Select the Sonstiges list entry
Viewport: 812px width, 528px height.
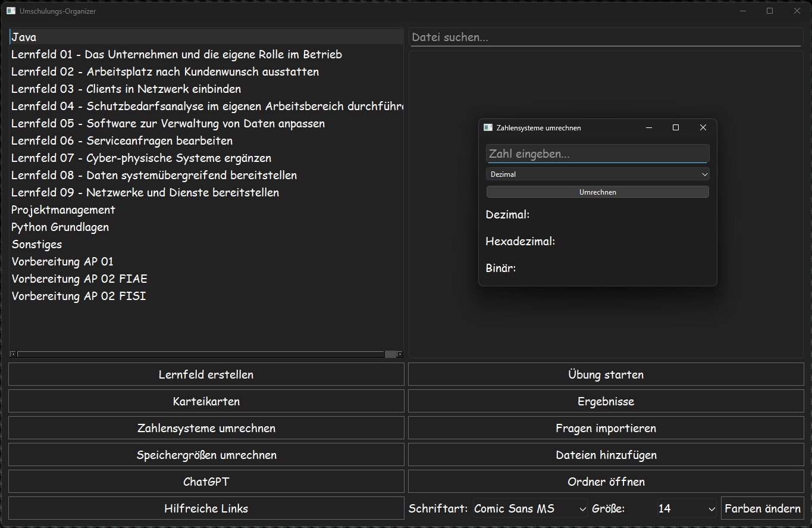206,244
